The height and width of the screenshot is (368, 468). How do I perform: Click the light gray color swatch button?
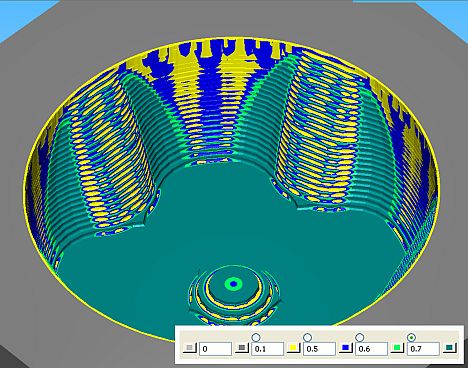click(190, 349)
